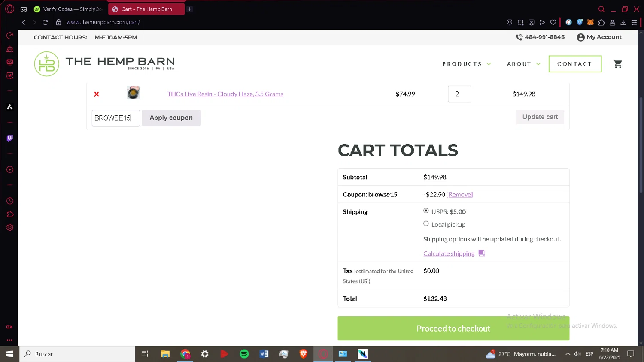Take a snapshot with toolbar capture icon

pyautogui.click(x=520, y=22)
